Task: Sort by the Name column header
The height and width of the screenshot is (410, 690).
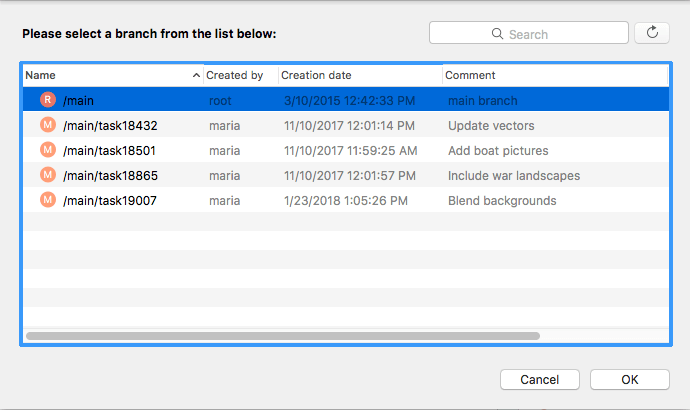Action: pos(113,75)
